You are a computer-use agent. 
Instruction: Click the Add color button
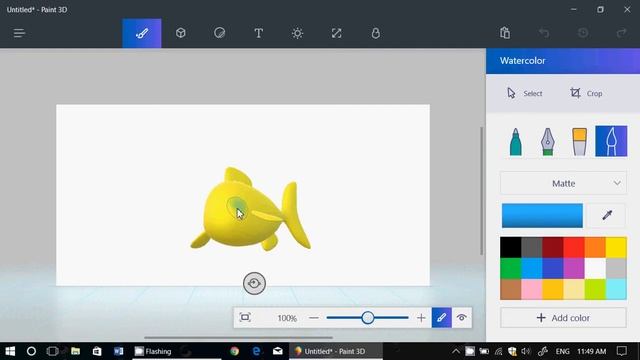point(563,318)
